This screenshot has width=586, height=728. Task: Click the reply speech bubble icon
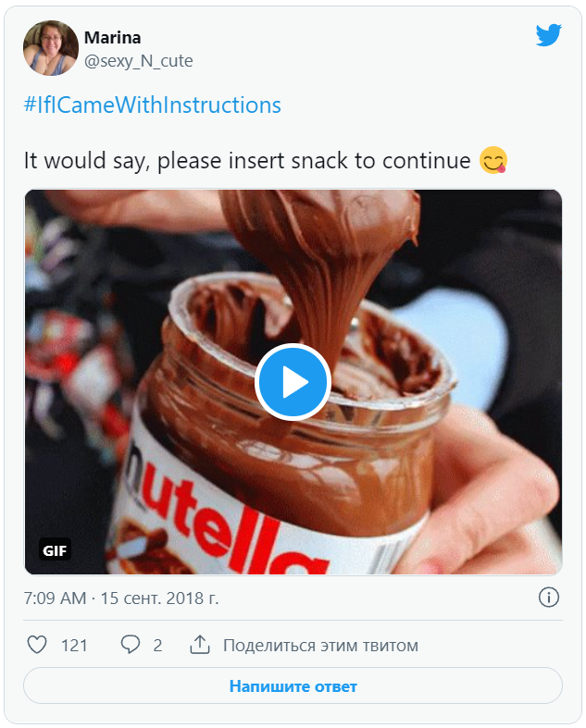pos(131,645)
